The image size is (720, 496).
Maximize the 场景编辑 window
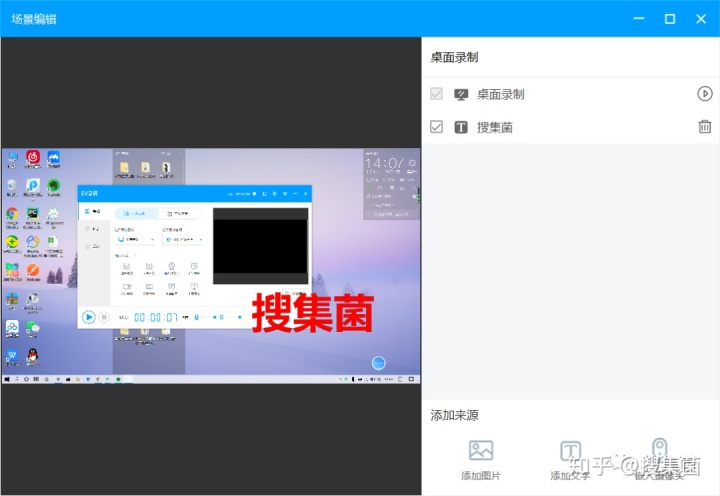click(670, 19)
